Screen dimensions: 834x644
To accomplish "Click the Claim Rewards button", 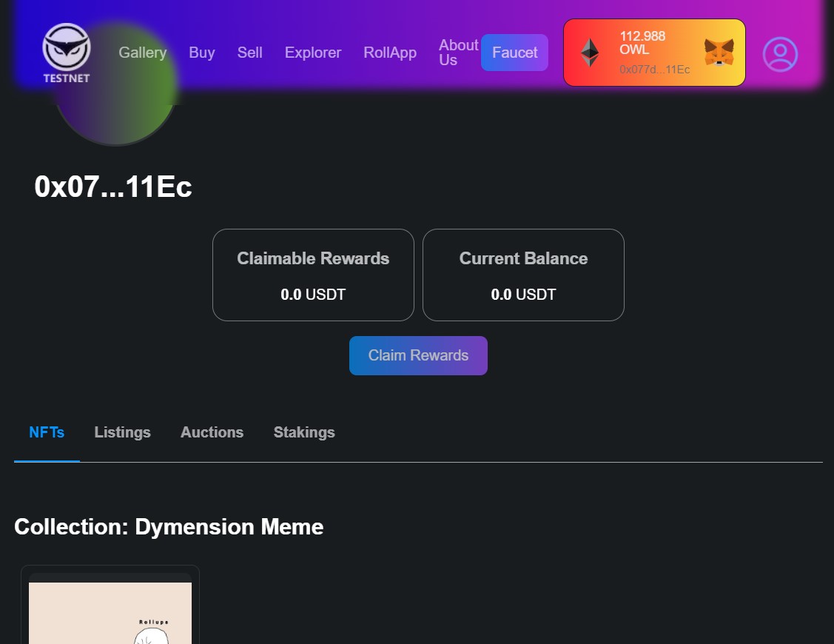I will click(x=418, y=355).
